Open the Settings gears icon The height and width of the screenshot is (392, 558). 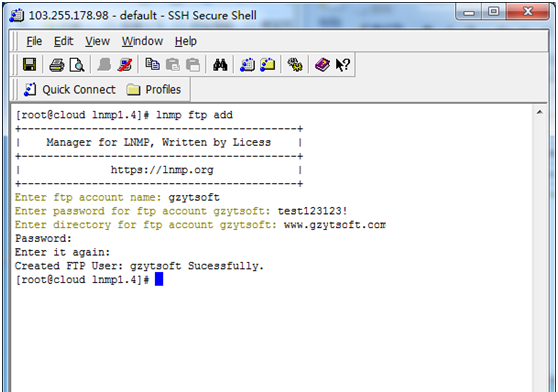pos(295,65)
